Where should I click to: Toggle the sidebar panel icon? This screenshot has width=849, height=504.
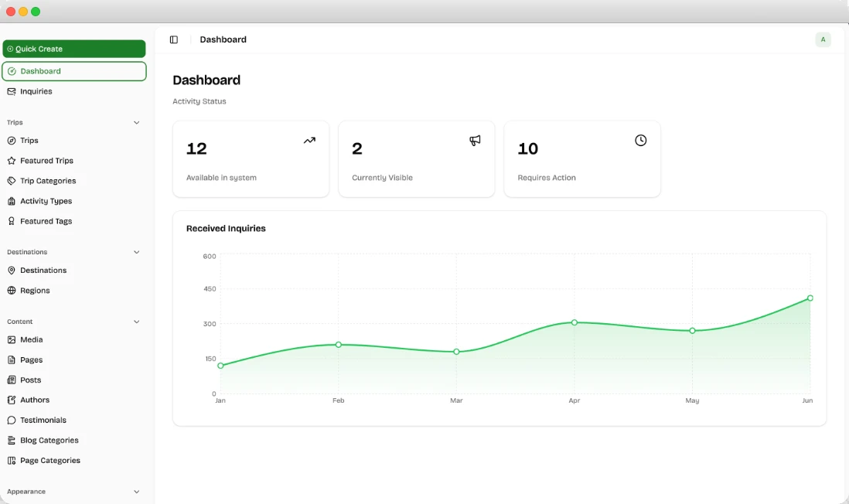pyautogui.click(x=174, y=39)
